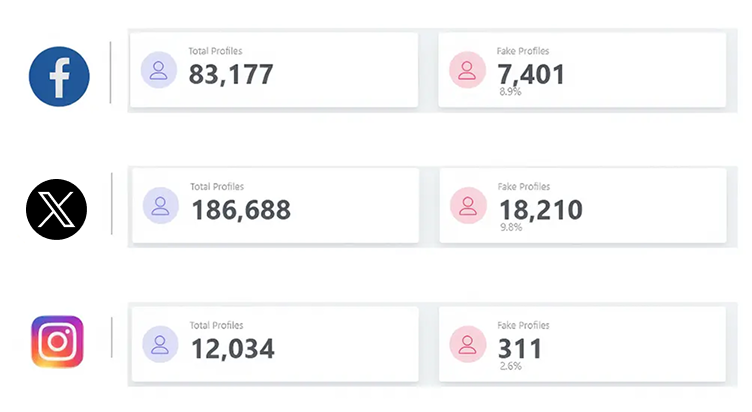Click the 311 fake profiles count

(520, 348)
